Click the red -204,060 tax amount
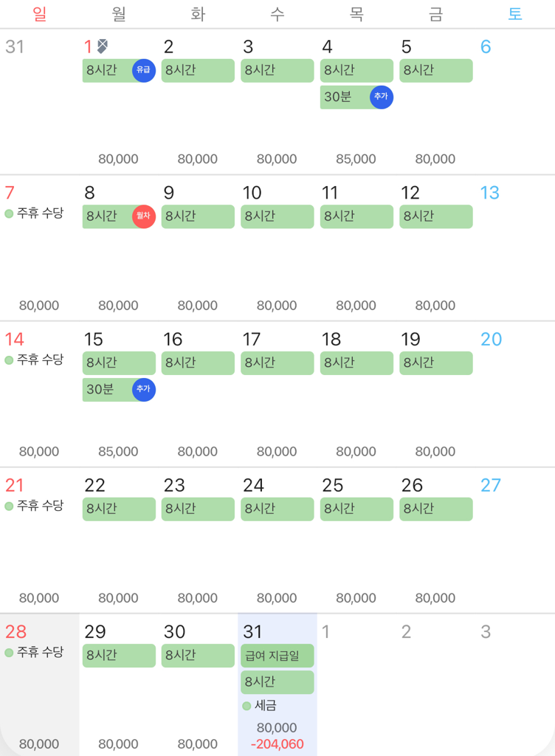This screenshot has width=555, height=756. tap(277, 744)
